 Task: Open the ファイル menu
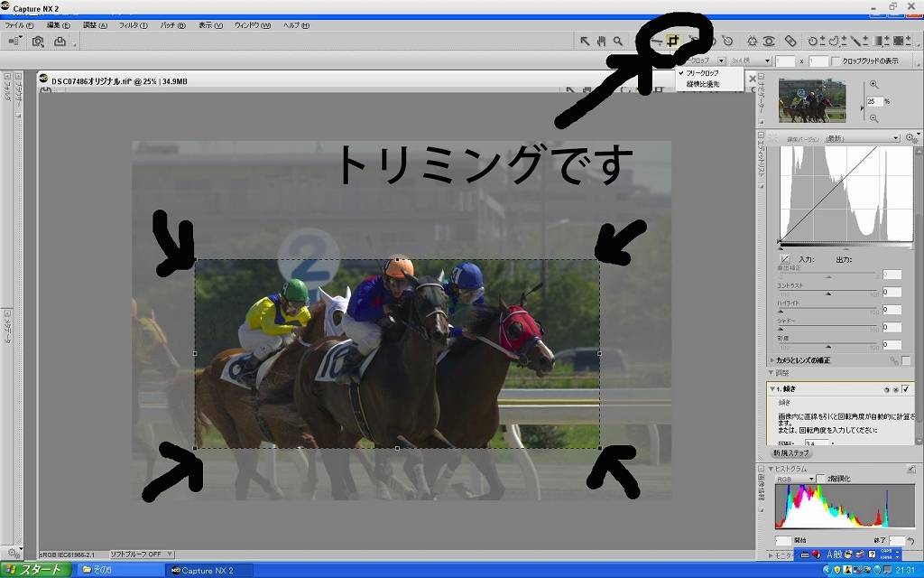19,25
